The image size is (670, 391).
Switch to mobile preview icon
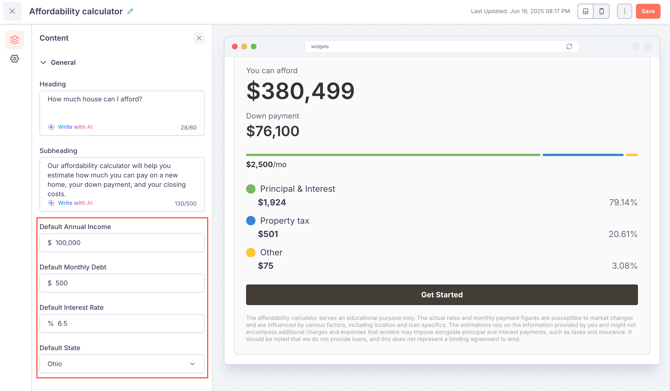(x=601, y=12)
